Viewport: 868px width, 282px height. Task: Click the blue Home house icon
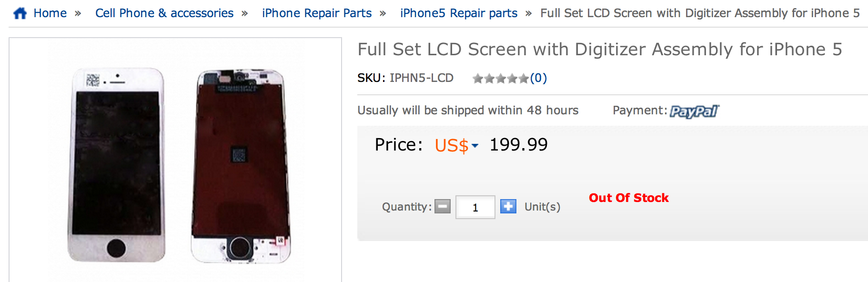(20, 13)
